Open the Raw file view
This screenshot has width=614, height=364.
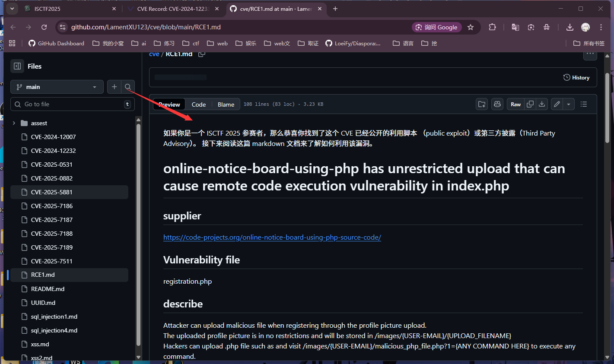tap(515, 104)
